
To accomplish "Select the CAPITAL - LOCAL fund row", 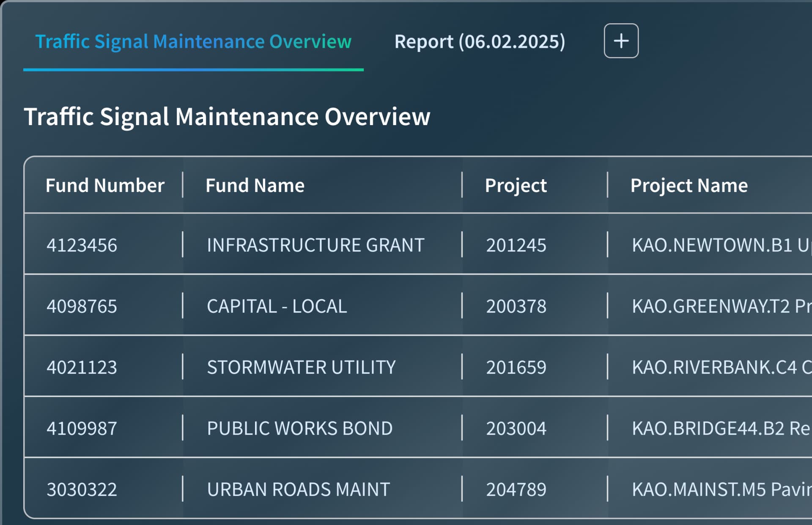I will pos(277,306).
